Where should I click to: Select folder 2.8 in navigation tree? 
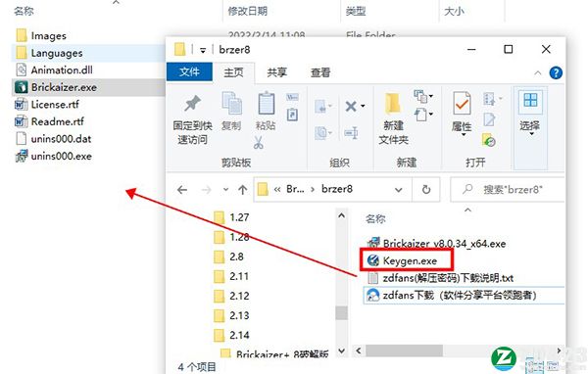[x=229, y=257]
